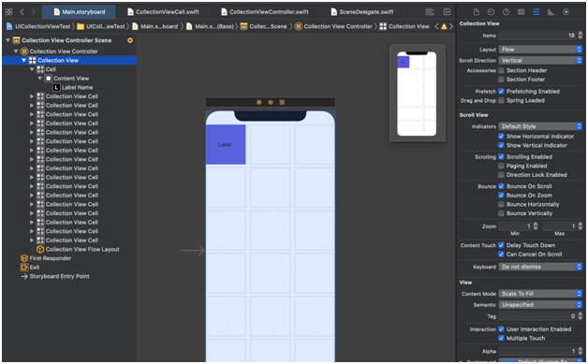This screenshot has width=588, height=364.
Task: Click the yellow warning triangle in jump bar
Action: [444, 26]
